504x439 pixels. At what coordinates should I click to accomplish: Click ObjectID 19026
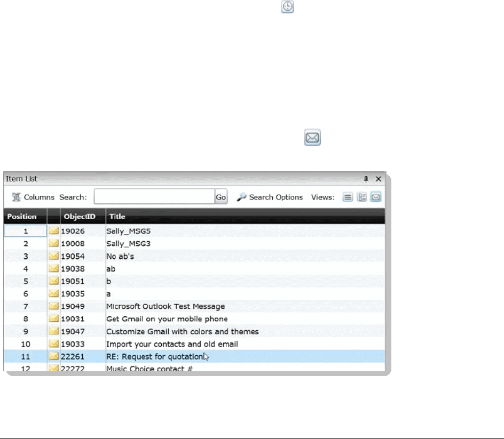pos(73,231)
